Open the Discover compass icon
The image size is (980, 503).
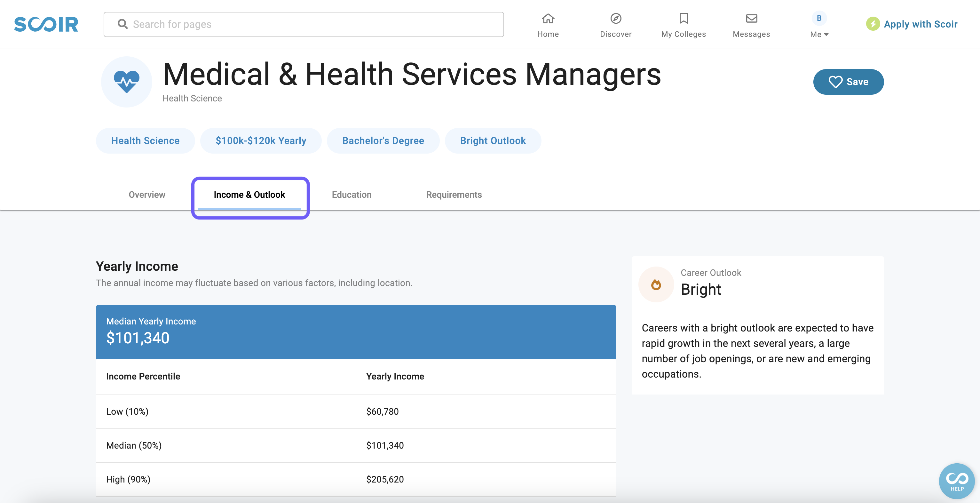(x=616, y=18)
